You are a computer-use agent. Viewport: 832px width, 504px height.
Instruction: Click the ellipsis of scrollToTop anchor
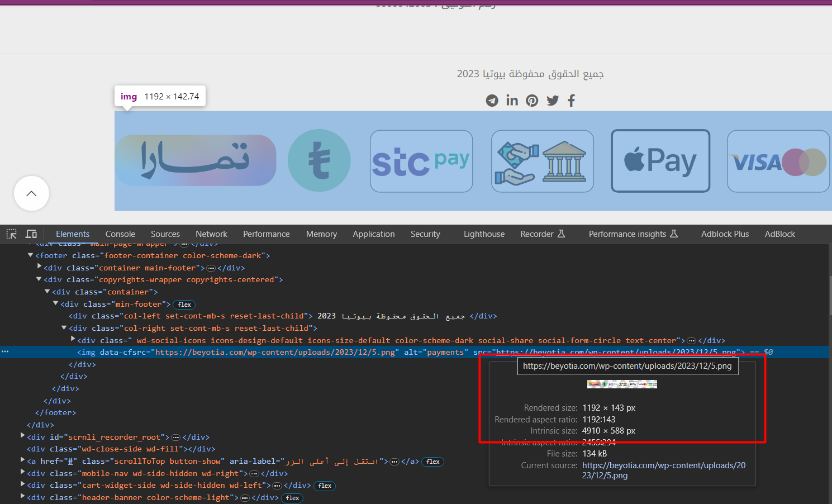394,462
